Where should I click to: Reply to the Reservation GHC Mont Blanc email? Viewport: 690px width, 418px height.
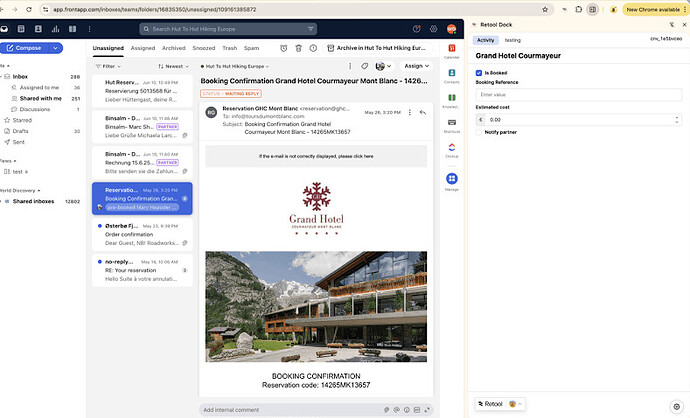click(423, 113)
